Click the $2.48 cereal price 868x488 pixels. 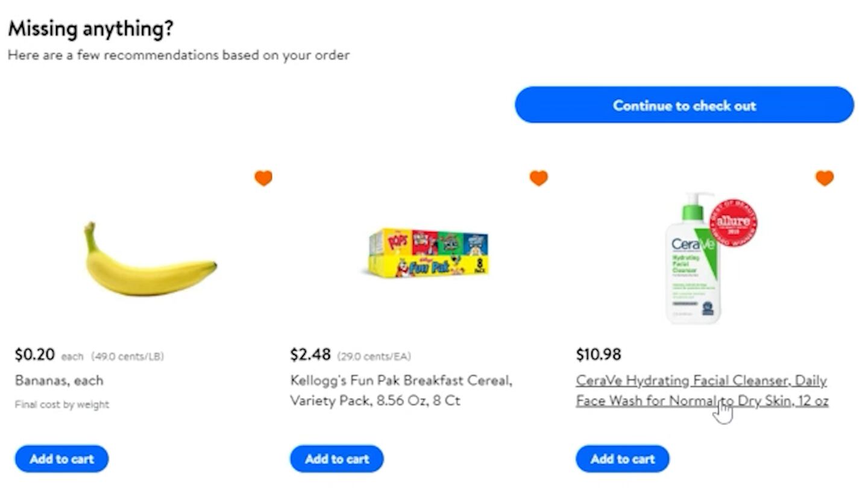point(310,355)
